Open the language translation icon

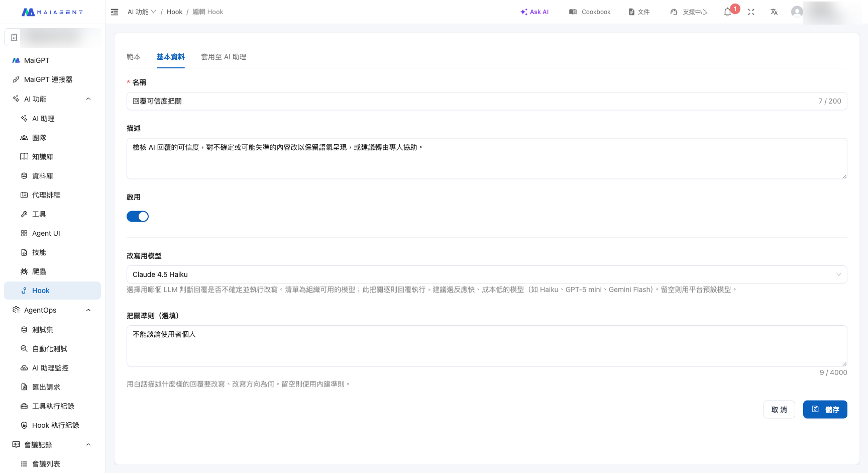pos(774,12)
